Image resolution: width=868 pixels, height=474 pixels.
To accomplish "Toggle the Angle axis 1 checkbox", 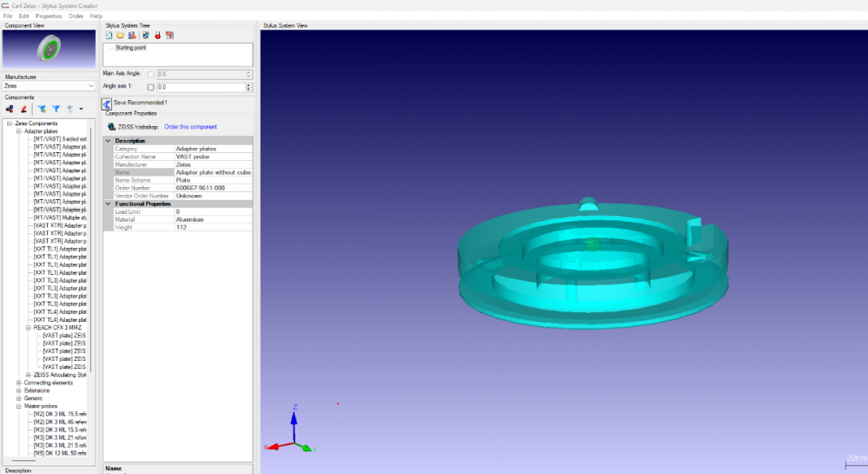I will [x=151, y=87].
